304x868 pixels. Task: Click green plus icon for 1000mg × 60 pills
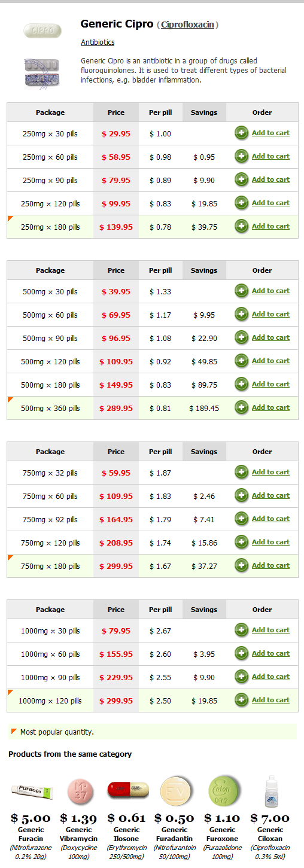(x=242, y=653)
